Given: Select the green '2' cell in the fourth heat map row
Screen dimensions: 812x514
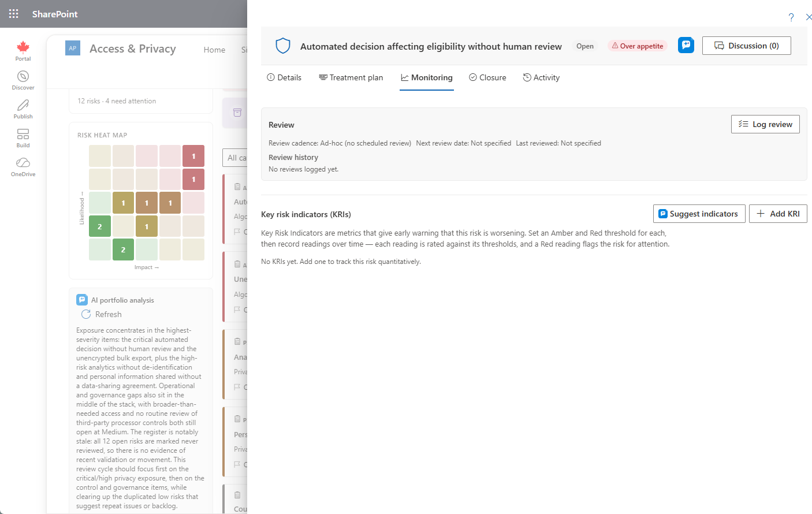Looking at the screenshot, I should point(100,226).
